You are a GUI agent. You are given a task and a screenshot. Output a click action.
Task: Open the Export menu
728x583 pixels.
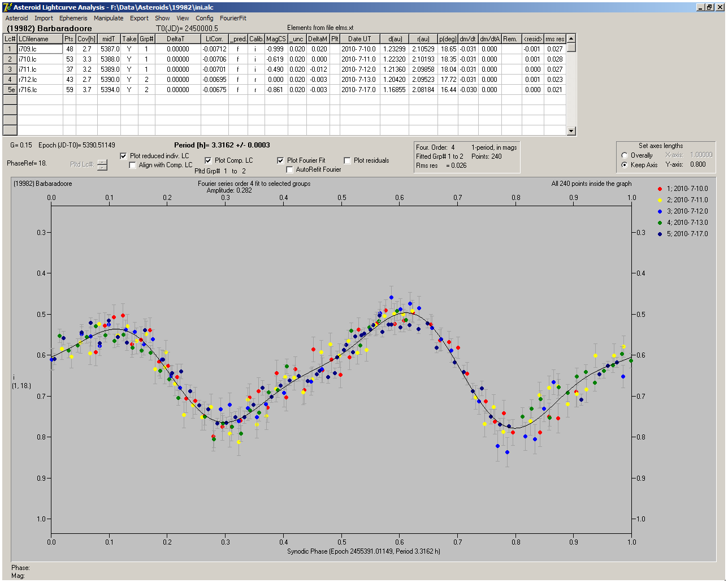139,18
